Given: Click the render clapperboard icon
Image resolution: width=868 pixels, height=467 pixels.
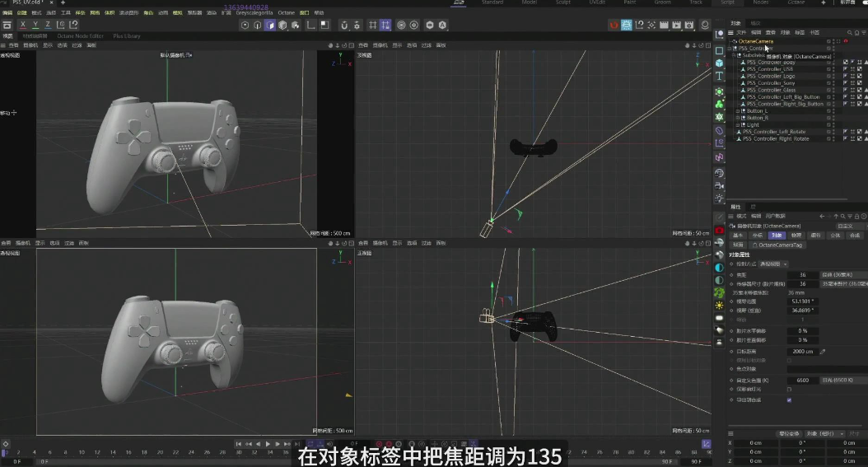Looking at the screenshot, I should tap(664, 25).
